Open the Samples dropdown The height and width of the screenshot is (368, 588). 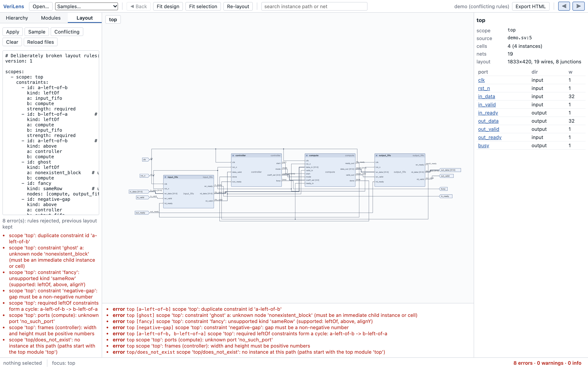coord(87,6)
